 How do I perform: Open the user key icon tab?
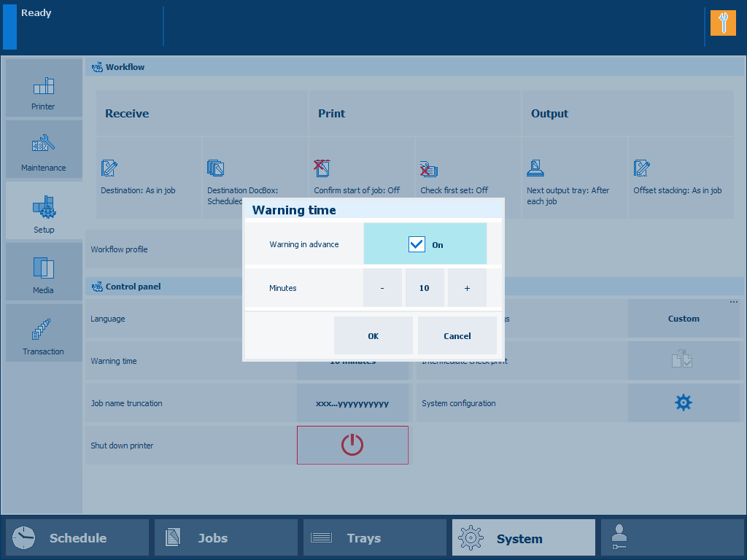pos(672,538)
